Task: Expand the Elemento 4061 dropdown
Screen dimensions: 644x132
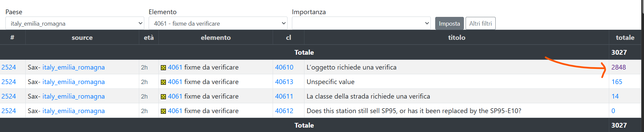Action: click(x=218, y=23)
